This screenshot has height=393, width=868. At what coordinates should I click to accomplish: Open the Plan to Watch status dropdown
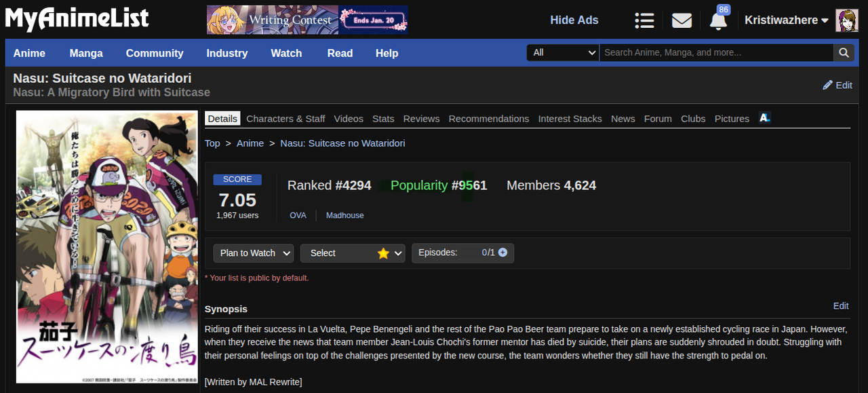coord(254,253)
